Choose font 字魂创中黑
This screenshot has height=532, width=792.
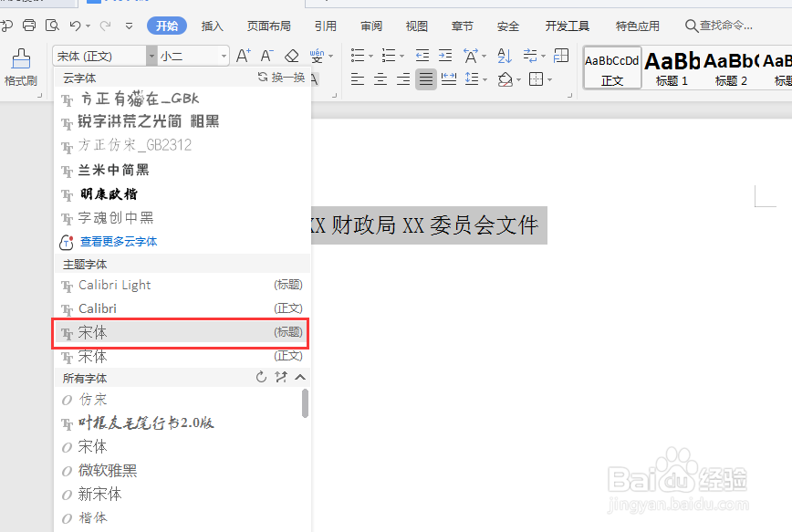182,218
